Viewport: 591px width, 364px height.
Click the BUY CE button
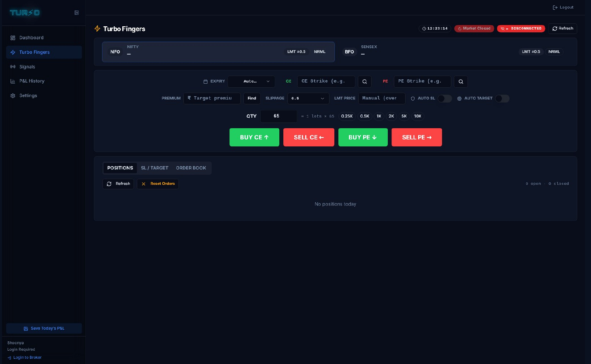coord(254,138)
